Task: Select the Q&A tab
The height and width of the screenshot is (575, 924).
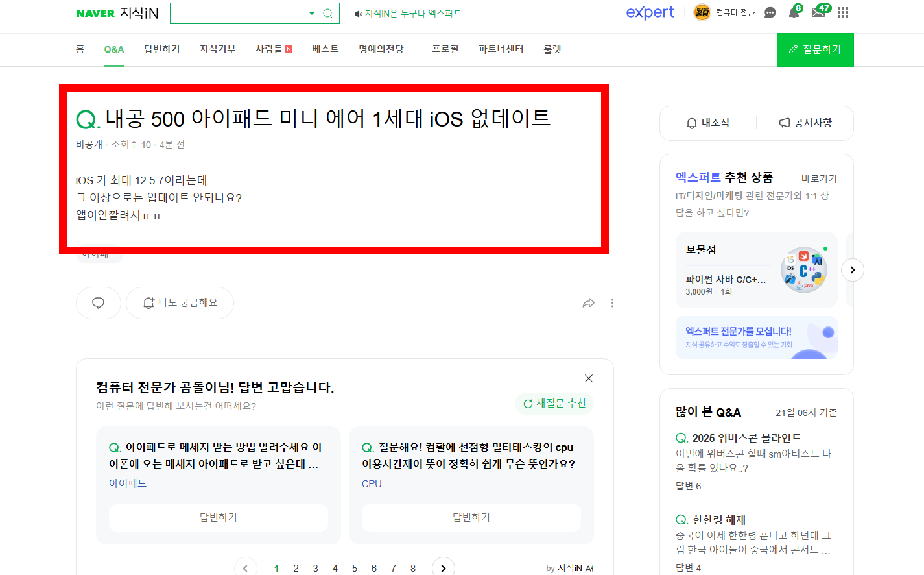Action: pos(113,49)
